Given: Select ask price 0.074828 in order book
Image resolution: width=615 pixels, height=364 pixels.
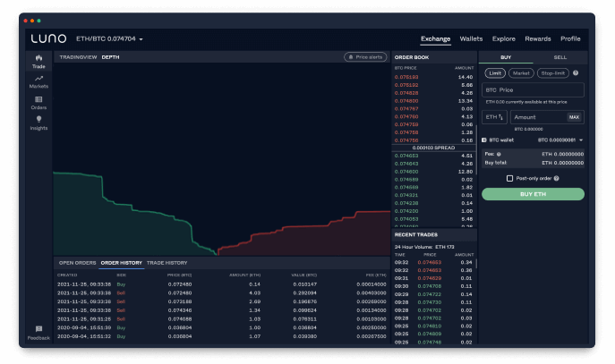Looking at the screenshot, I should tap(406, 93).
